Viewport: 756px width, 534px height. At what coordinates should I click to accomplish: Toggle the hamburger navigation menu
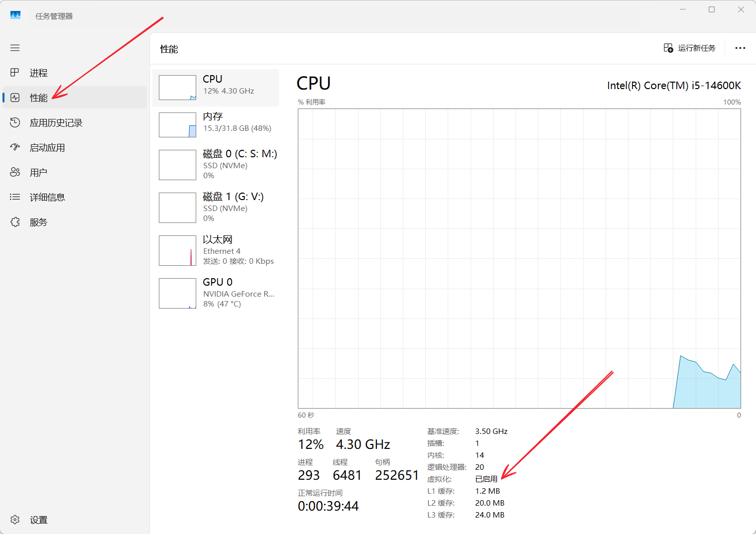coord(15,48)
